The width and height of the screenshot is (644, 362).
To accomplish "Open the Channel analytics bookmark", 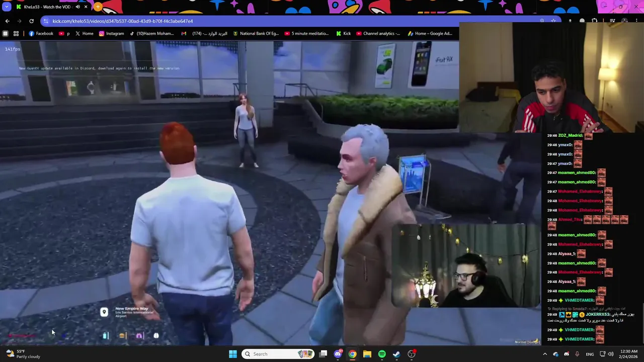I will click(x=378, y=34).
